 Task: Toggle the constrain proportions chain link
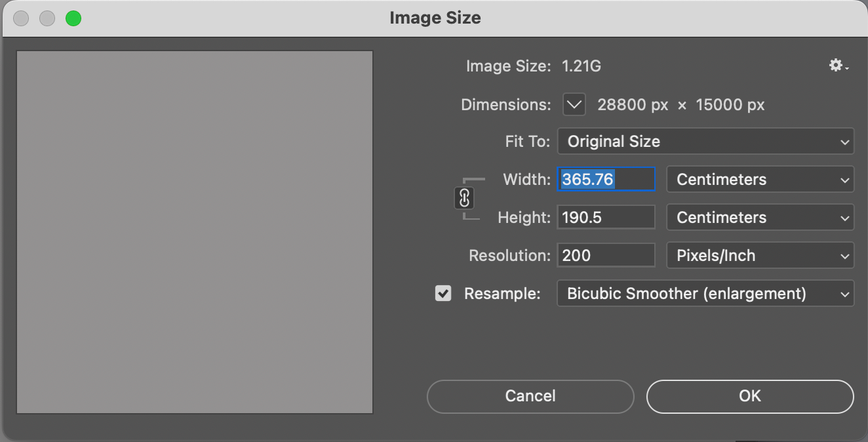click(x=464, y=198)
